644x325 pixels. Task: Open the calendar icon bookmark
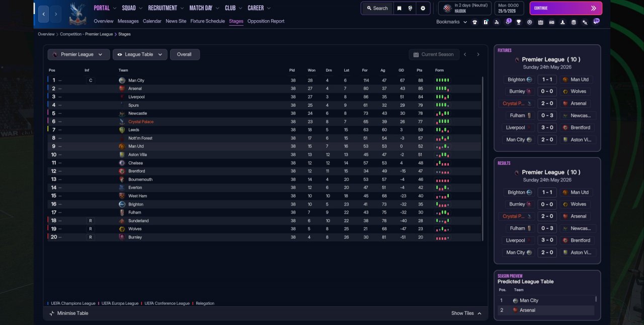(x=540, y=22)
